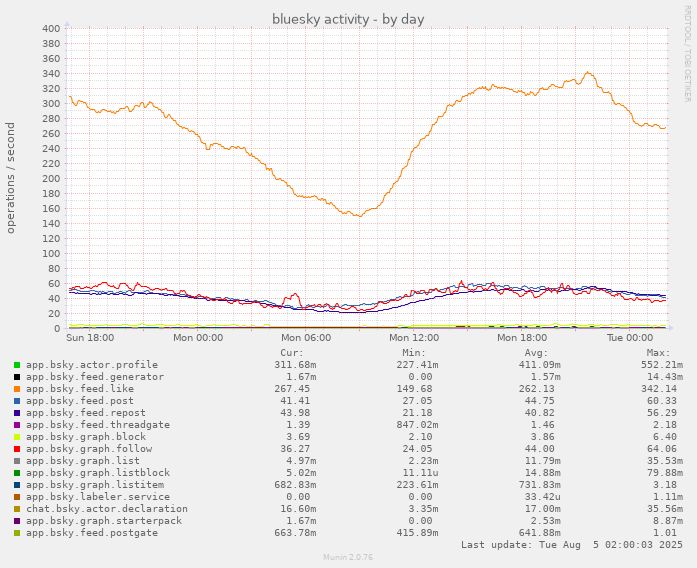Viewport: 697px width, 568px height.
Task: Click the app.bsky.graph.starterpack legend label
Action: pyautogui.click(x=104, y=521)
